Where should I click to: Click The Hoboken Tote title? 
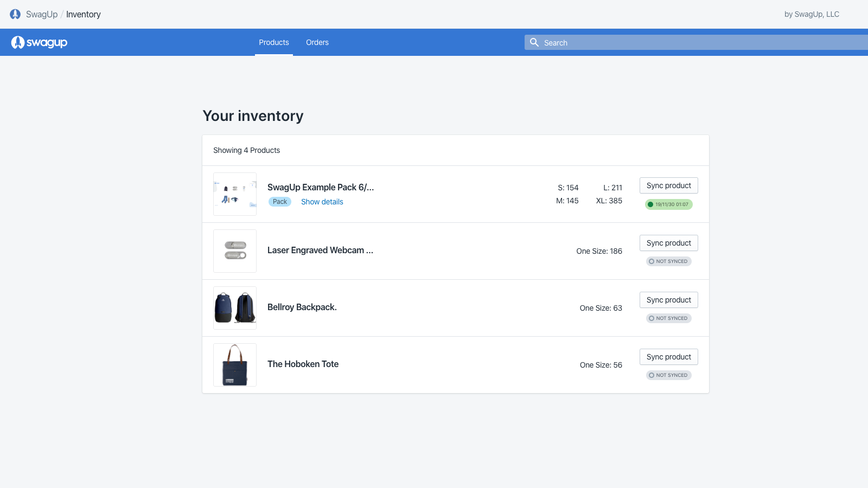tap(303, 364)
